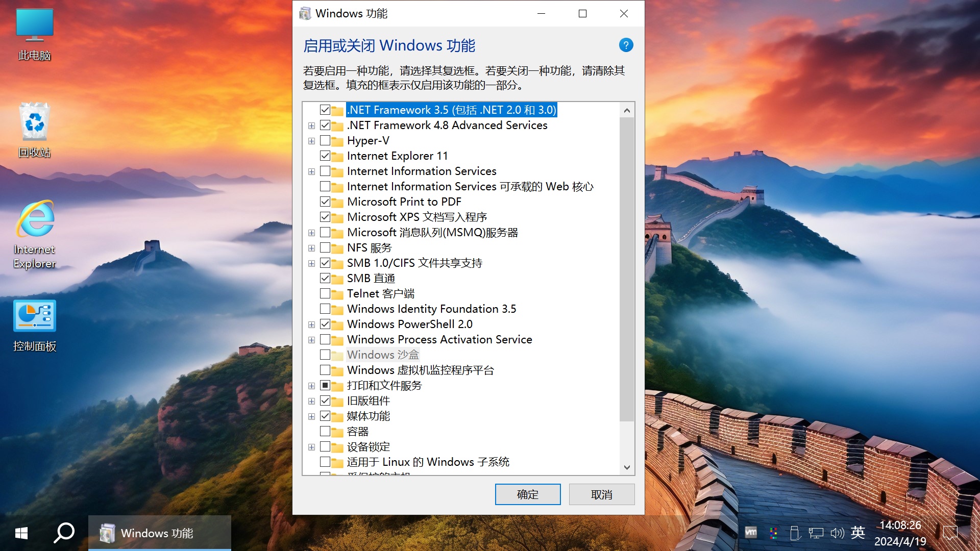Select Microsoft XPS 文档写入程序 row

pos(417,217)
